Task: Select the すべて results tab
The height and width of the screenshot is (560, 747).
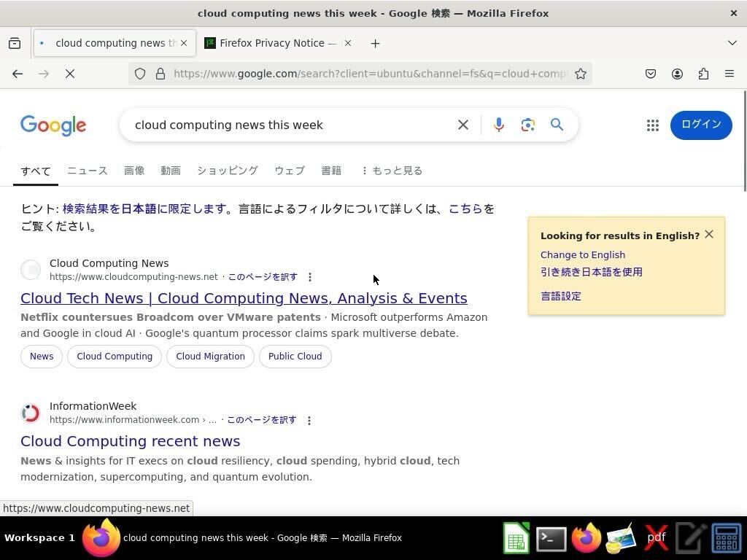Action: coord(36,171)
